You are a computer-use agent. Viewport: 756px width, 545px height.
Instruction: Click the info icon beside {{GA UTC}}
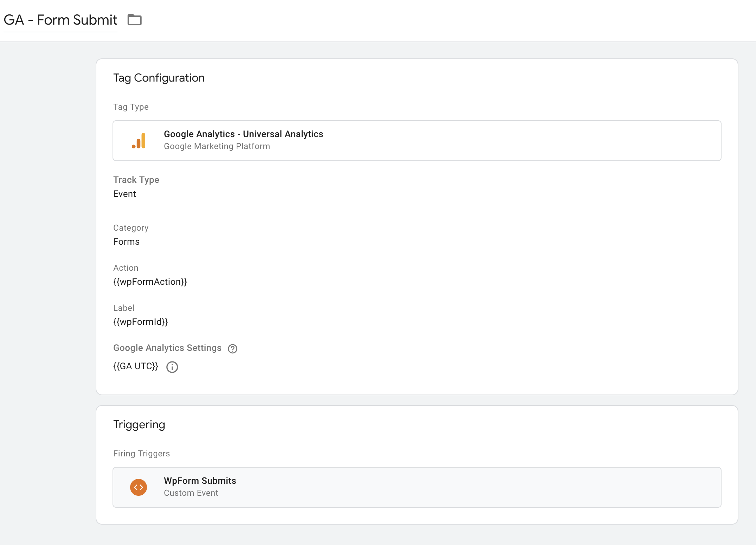tap(172, 367)
